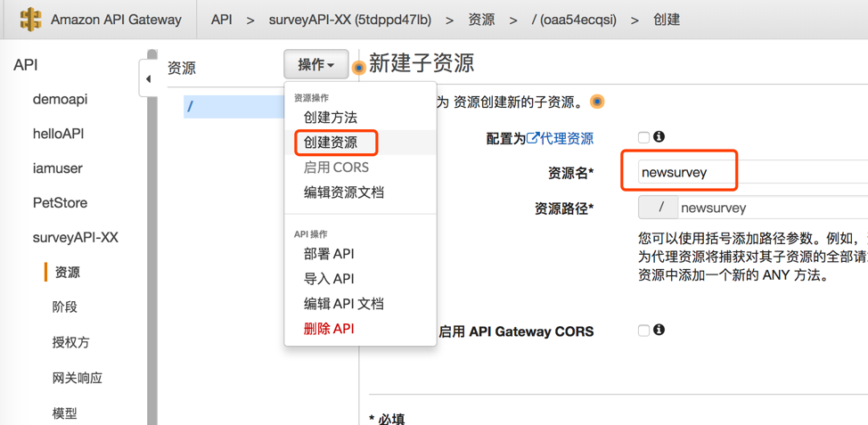Click the / (oaa54ecqsi) breadcrumb

(x=574, y=20)
